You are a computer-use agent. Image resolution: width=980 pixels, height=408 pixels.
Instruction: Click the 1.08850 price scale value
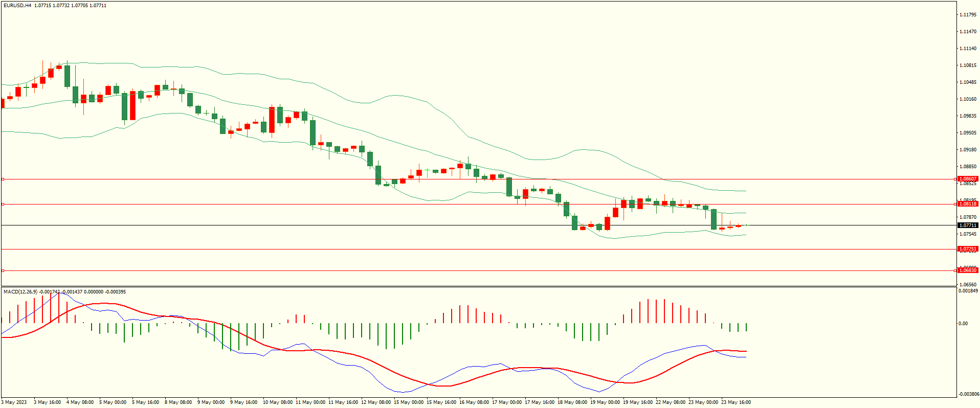[x=968, y=166]
